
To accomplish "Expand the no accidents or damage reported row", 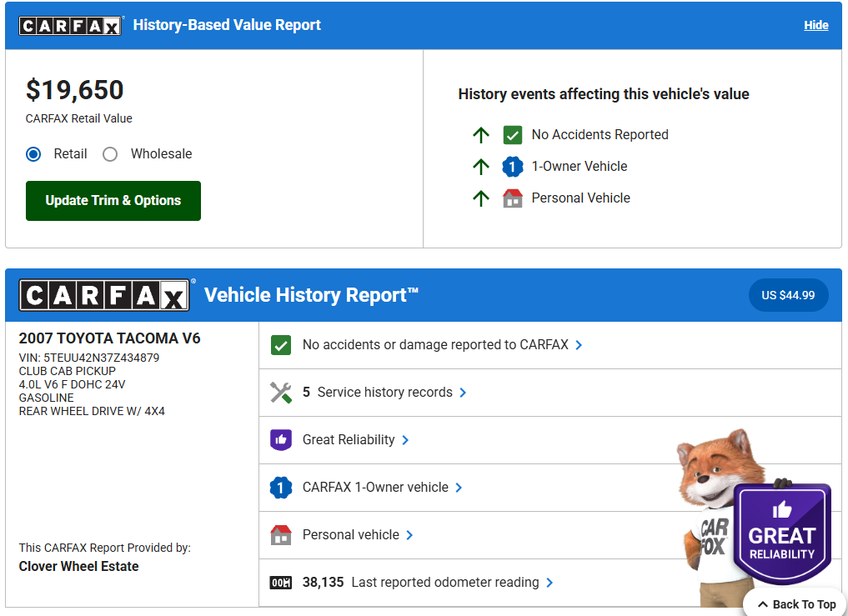I will click(x=434, y=345).
